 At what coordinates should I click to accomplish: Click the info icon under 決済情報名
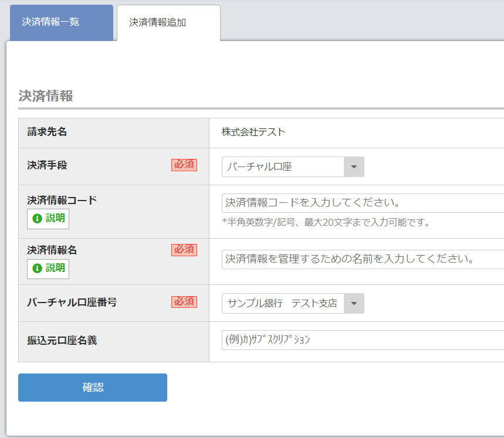tap(38, 268)
